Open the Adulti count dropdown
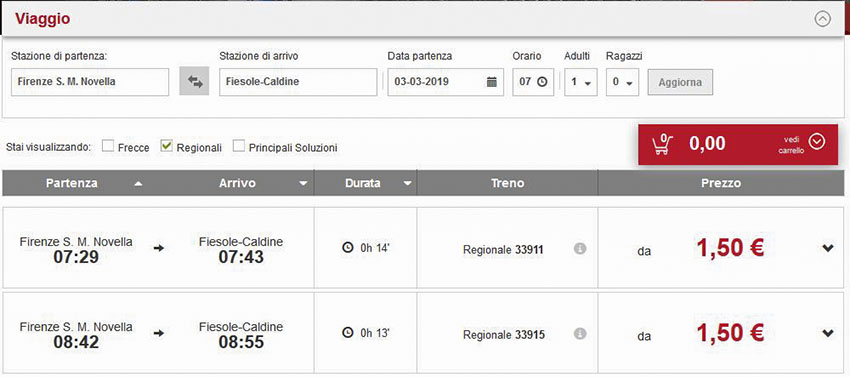The image size is (850, 377). point(581,82)
